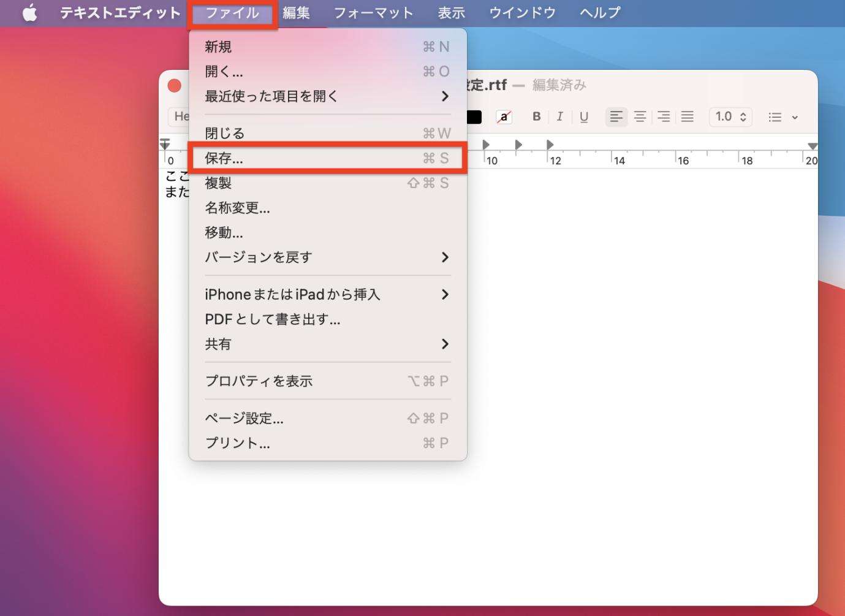
Task: Select 名称変更… menu entry
Action: 328,208
